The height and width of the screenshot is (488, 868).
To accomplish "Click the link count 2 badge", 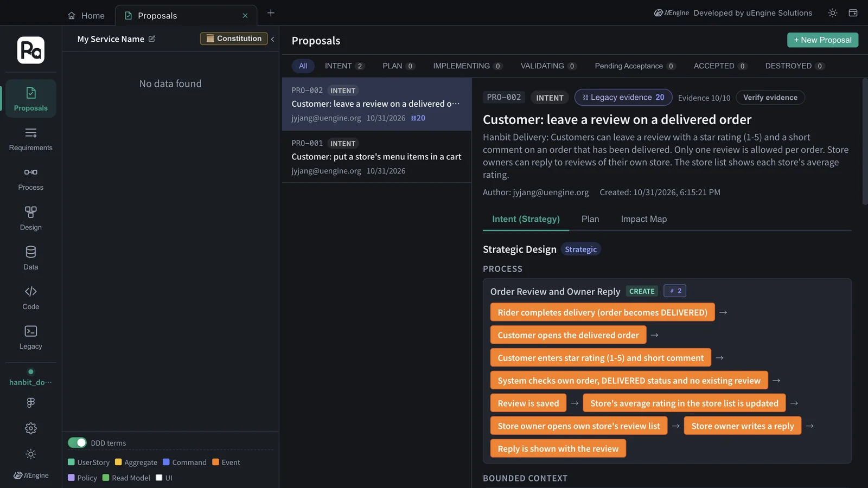I will [675, 291].
